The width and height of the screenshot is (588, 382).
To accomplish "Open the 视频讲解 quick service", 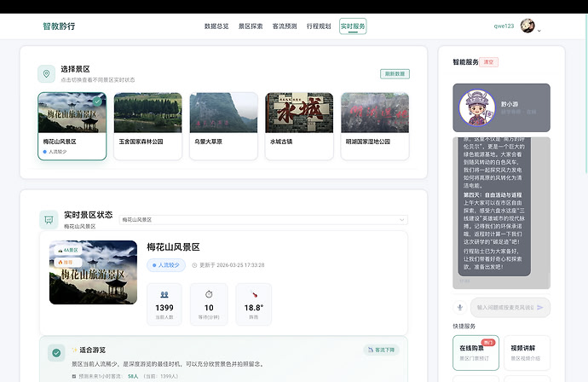I will [527, 353].
